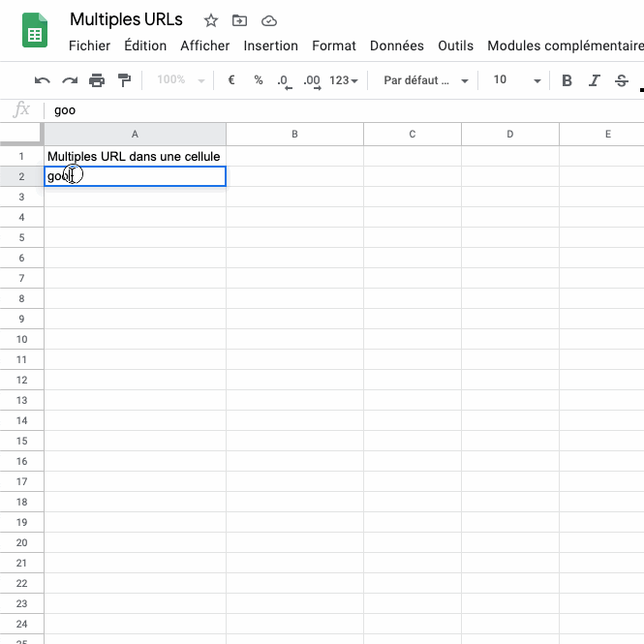Viewport: 644px width, 644px height.
Task: Open the Google Sheets home icon
Action: coord(35,30)
